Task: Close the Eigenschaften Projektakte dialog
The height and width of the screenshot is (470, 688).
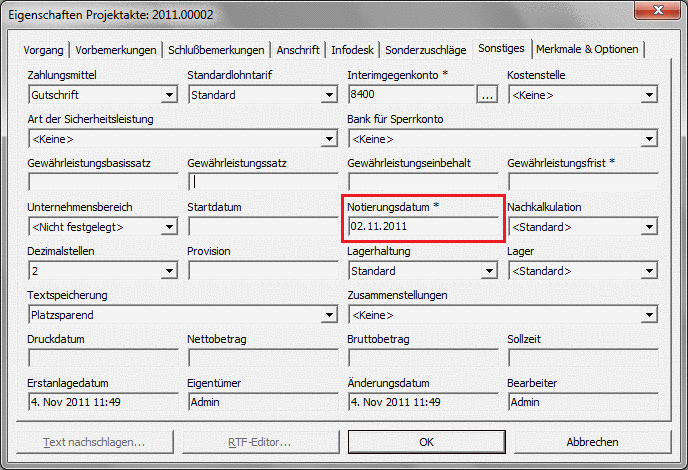Action: point(658,10)
